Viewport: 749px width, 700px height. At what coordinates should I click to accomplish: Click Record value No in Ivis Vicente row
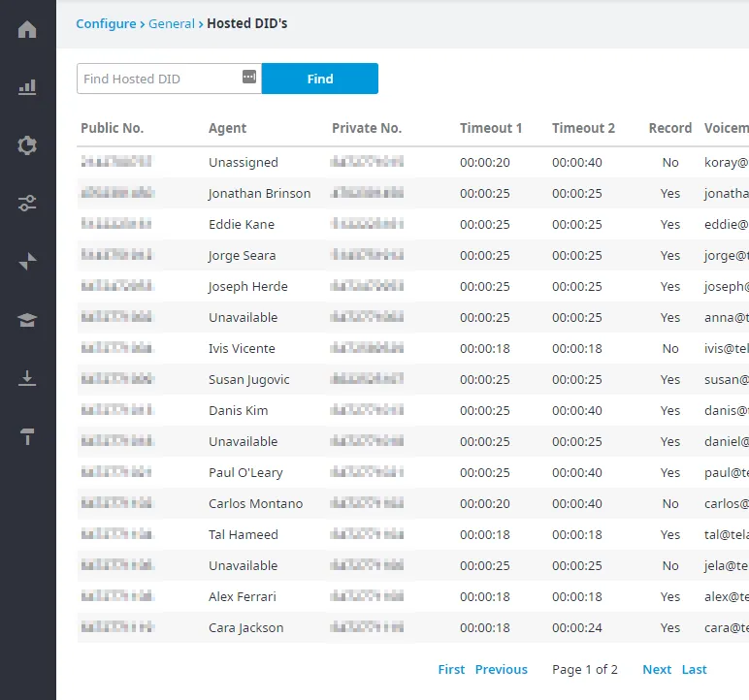click(670, 349)
